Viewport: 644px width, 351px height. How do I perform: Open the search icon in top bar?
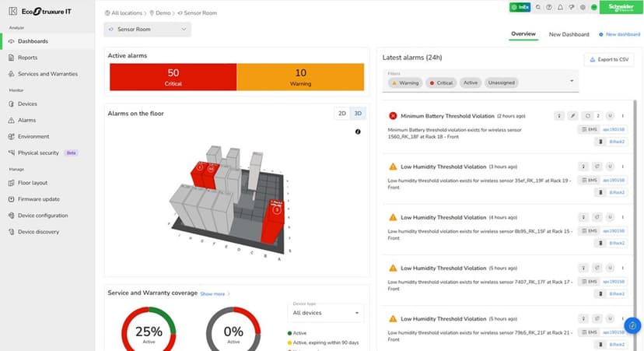pyautogui.click(x=538, y=8)
